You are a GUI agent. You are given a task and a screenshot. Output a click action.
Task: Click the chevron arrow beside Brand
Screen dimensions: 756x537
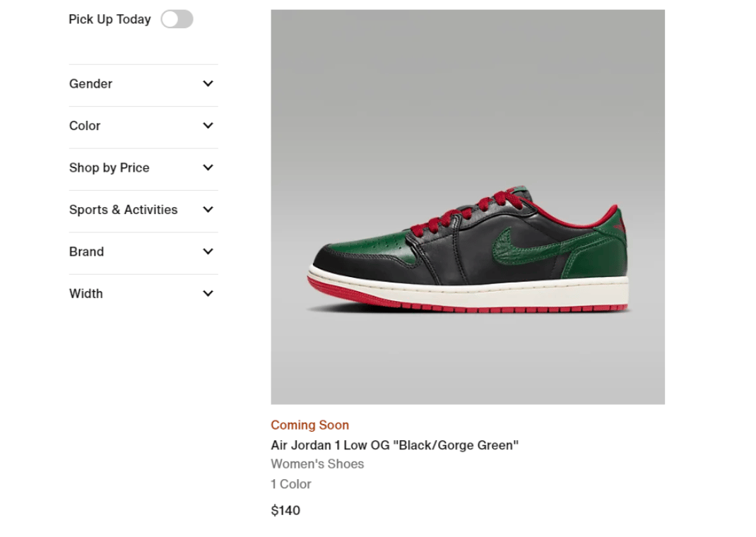point(208,252)
